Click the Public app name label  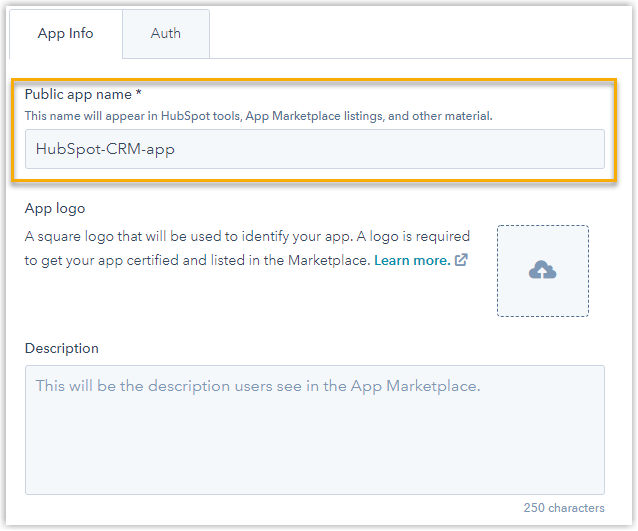point(78,94)
